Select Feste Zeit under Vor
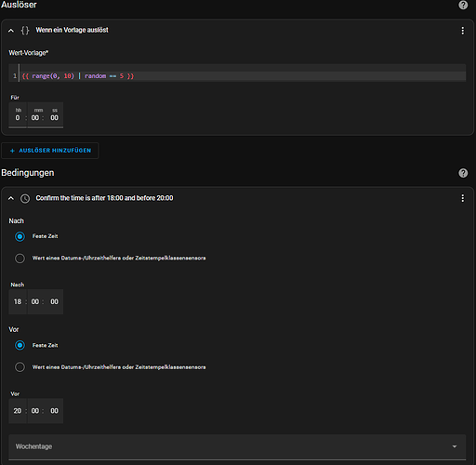This screenshot has width=476, height=465. 20,345
